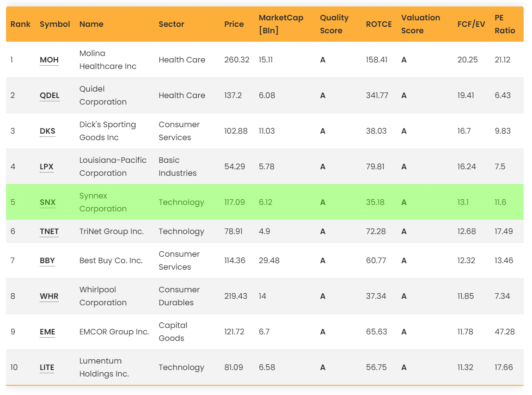
Task: Click Health Care sector in MOH row
Action: [182, 60]
